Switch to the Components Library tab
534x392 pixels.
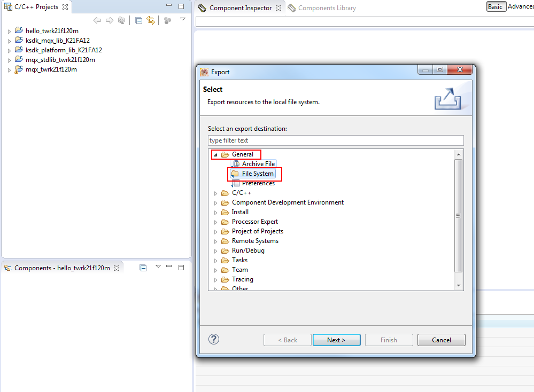[322, 8]
